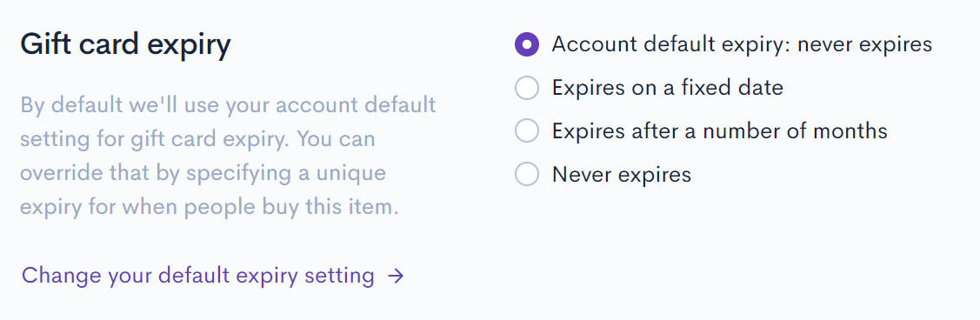The height and width of the screenshot is (320, 980).
Task: Click the empty circle beside fixed date option
Action: pos(527,88)
